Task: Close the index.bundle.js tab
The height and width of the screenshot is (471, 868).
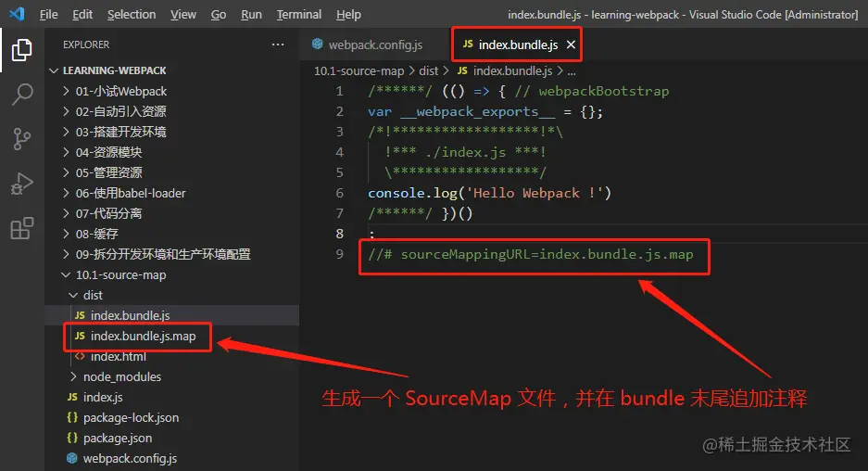Action: pyautogui.click(x=571, y=45)
